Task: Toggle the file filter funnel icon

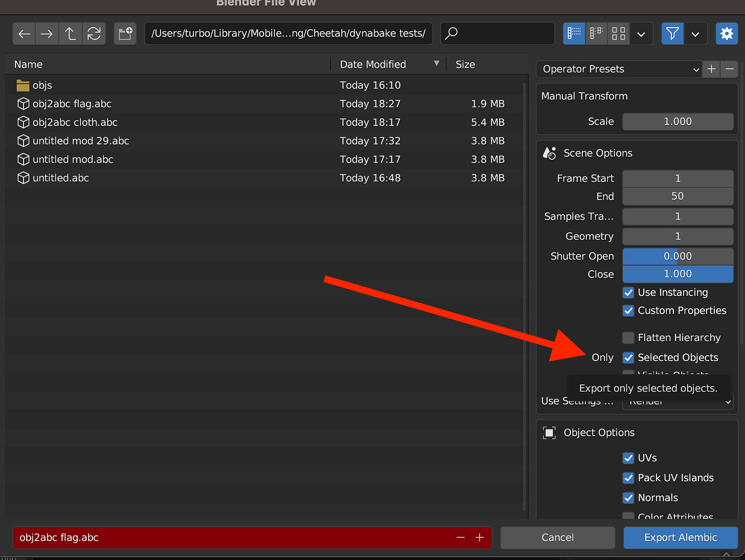Action: (672, 34)
